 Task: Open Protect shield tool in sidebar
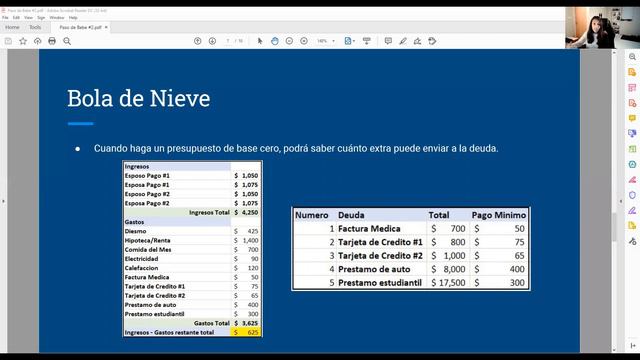point(632,195)
